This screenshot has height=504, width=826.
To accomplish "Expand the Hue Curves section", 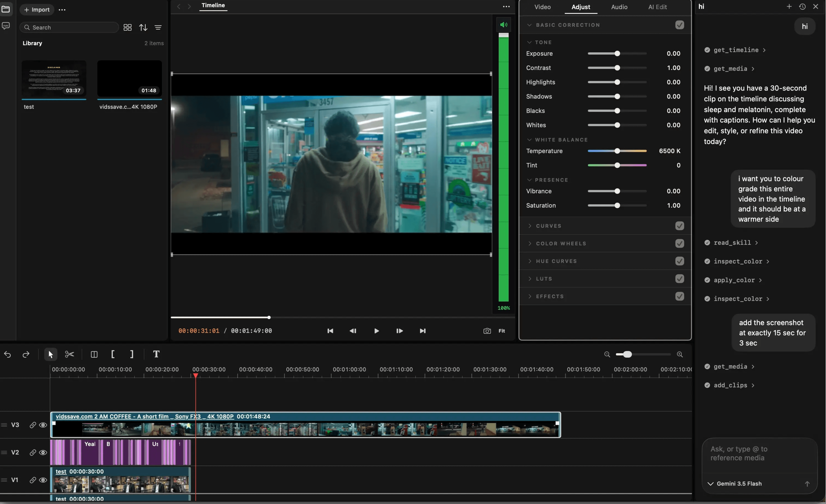I will 530,261.
